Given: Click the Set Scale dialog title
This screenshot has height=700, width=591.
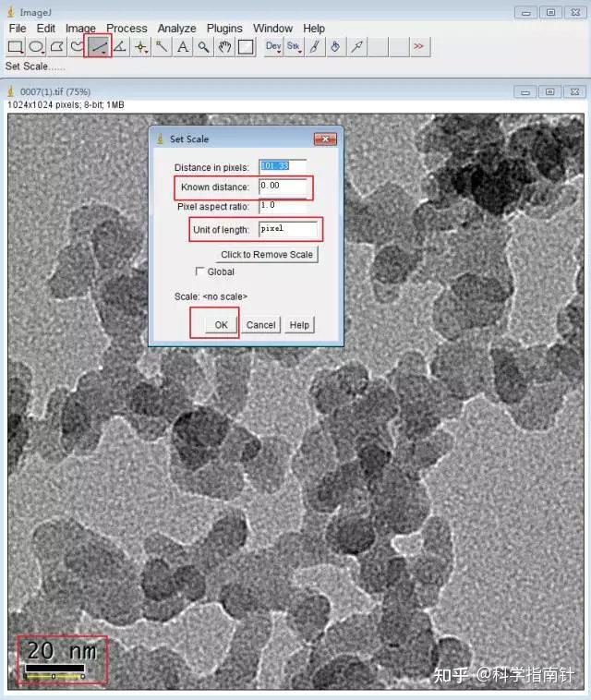Looking at the screenshot, I should pyautogui.click(x=189, y=139).
